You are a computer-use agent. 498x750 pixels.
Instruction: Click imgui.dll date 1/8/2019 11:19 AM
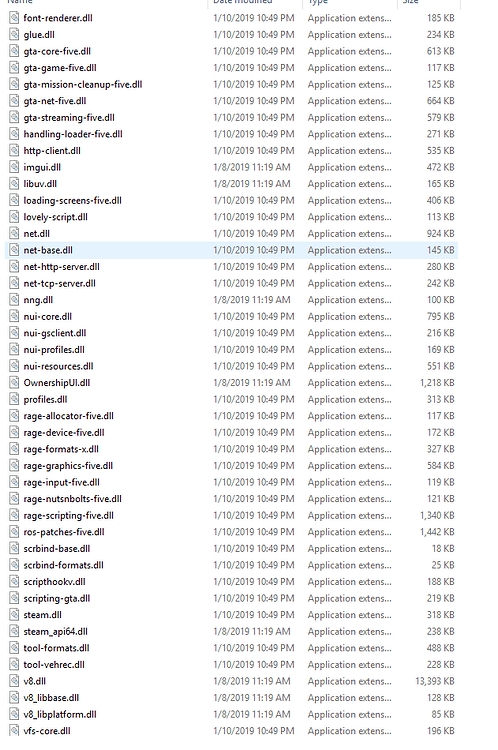tap(252, 167)
